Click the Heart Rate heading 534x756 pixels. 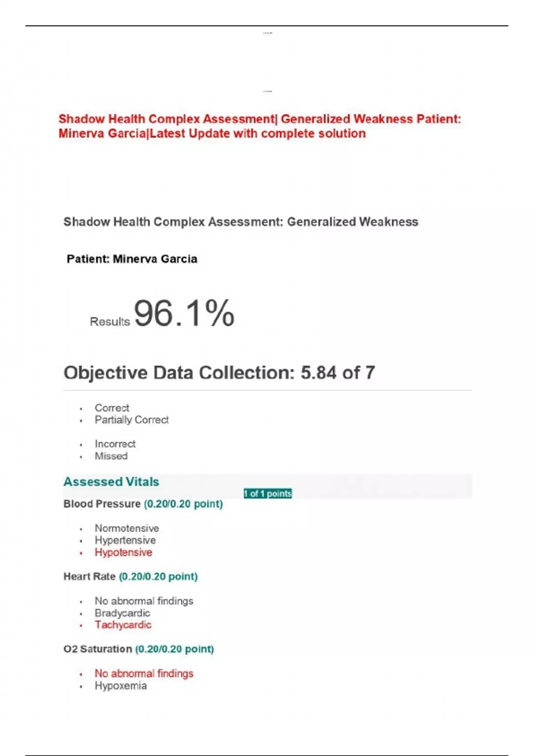pos(89,576)
